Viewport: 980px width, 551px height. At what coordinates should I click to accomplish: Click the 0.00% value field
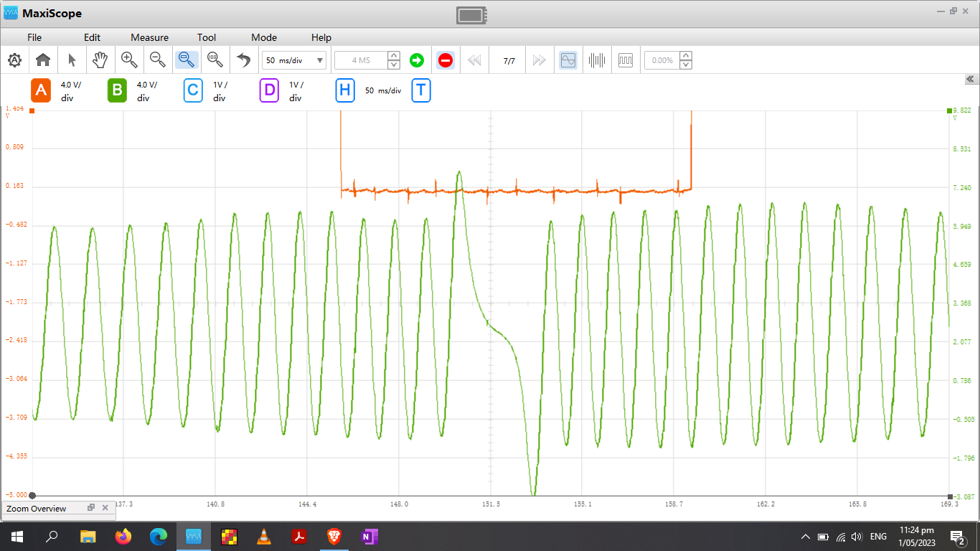(x=661, y=60)
